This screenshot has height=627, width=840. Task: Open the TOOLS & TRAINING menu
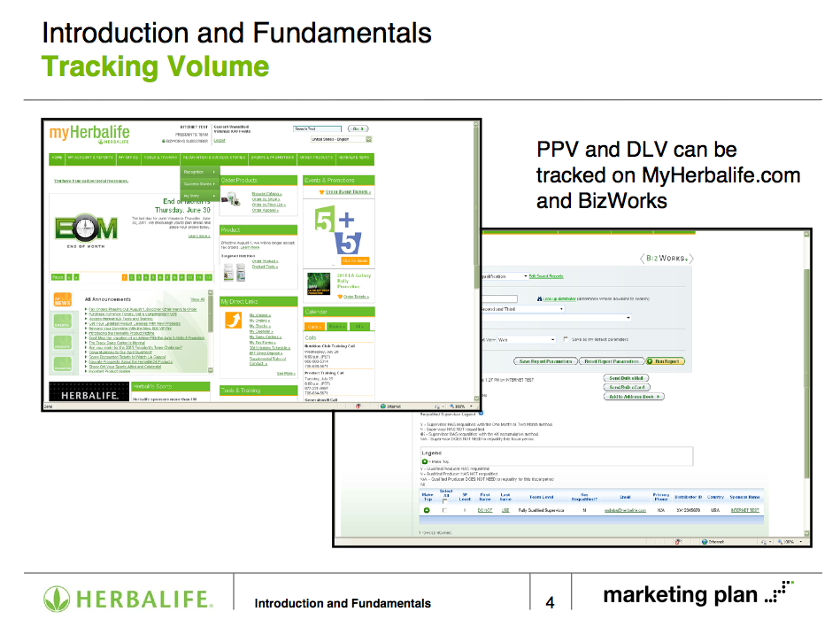click(161, 158)
